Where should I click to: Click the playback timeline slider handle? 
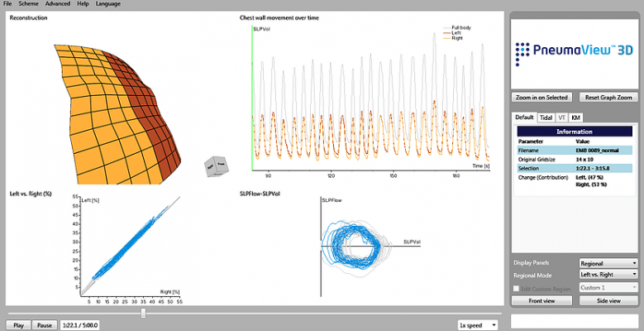pos(144,313)
